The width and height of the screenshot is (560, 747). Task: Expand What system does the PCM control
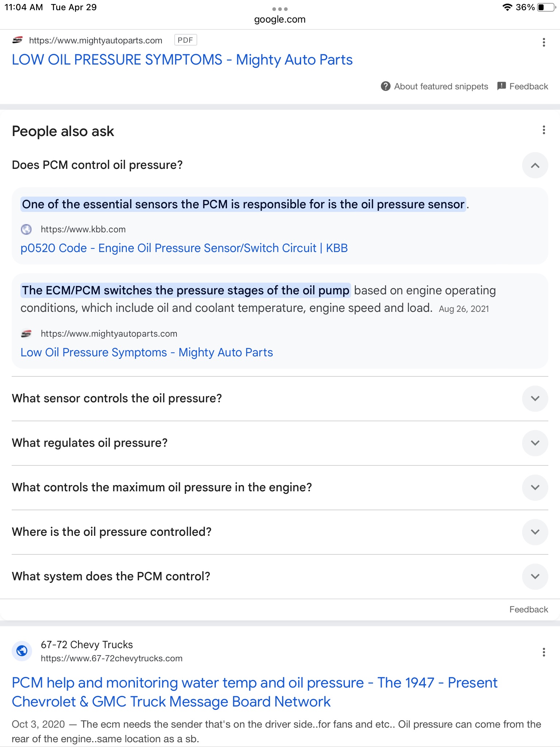tap(535, 576)
